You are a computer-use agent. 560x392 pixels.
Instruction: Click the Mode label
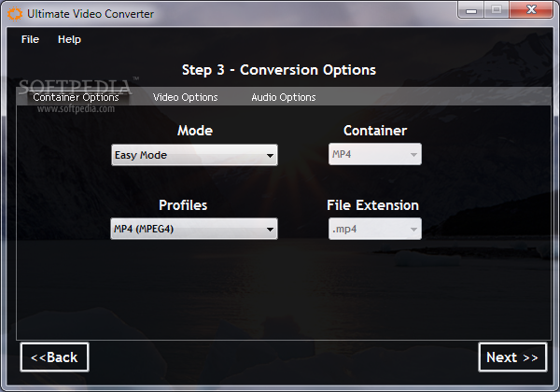coord(195,131)
